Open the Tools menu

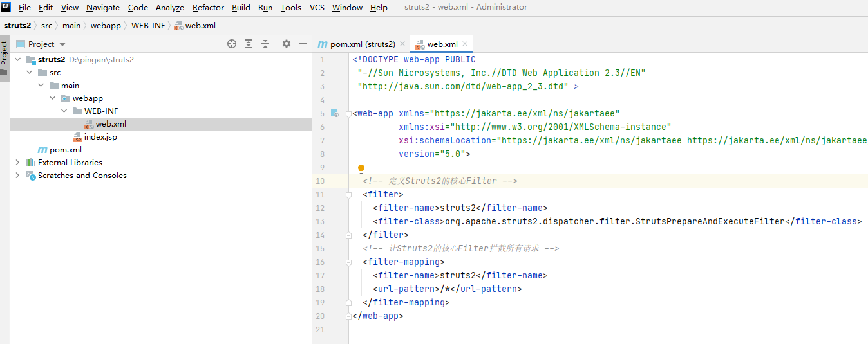(291, 7)
